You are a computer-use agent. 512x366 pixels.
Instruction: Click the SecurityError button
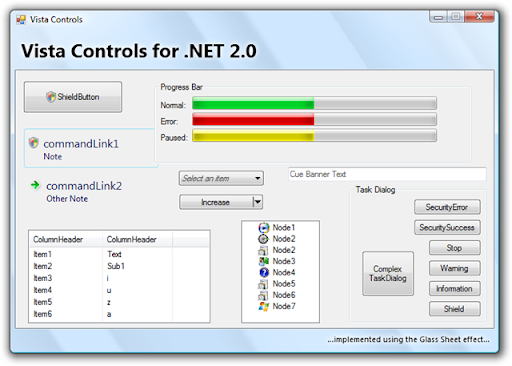[447, 207]
